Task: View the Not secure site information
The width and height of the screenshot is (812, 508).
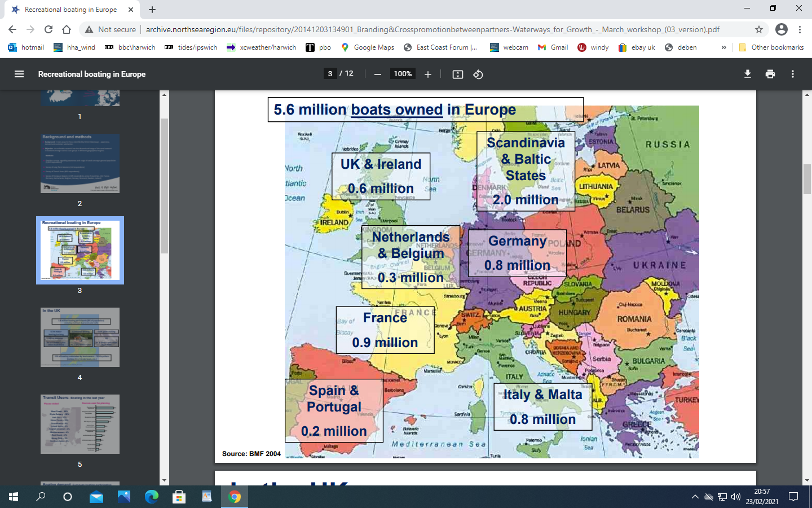Action: click(111, 29)
